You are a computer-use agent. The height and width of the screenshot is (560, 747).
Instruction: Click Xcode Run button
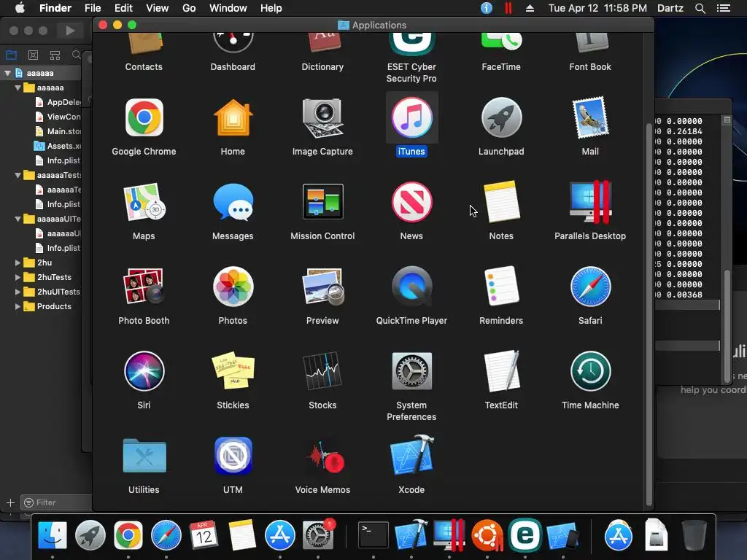(70, 31)
